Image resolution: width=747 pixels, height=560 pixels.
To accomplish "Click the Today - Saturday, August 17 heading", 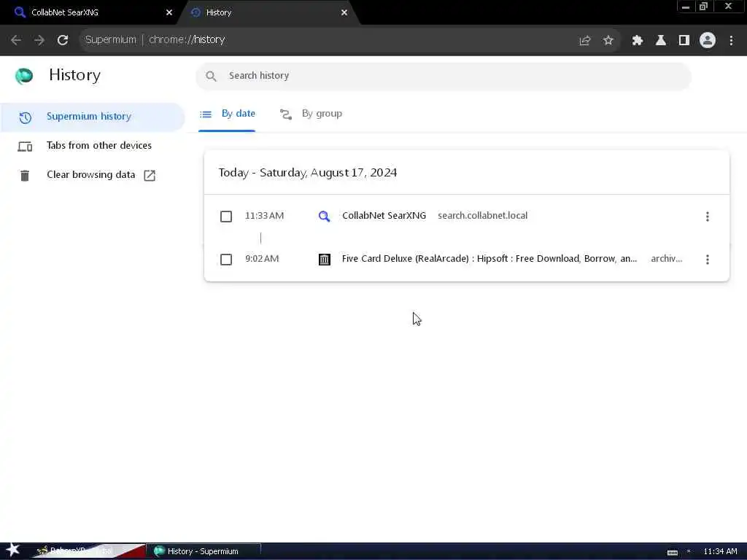I will pyautogui.click(x=308, y=172).
